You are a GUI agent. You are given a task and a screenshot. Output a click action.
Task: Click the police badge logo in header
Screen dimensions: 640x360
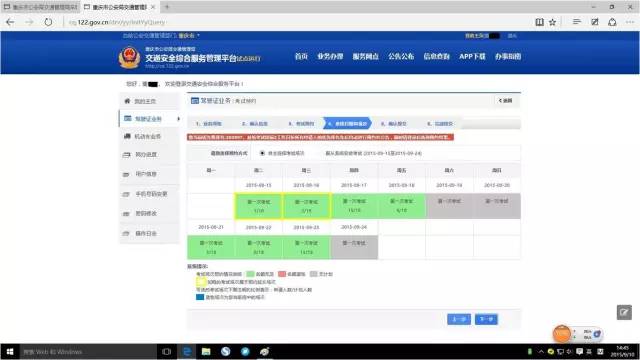point(129,57)
